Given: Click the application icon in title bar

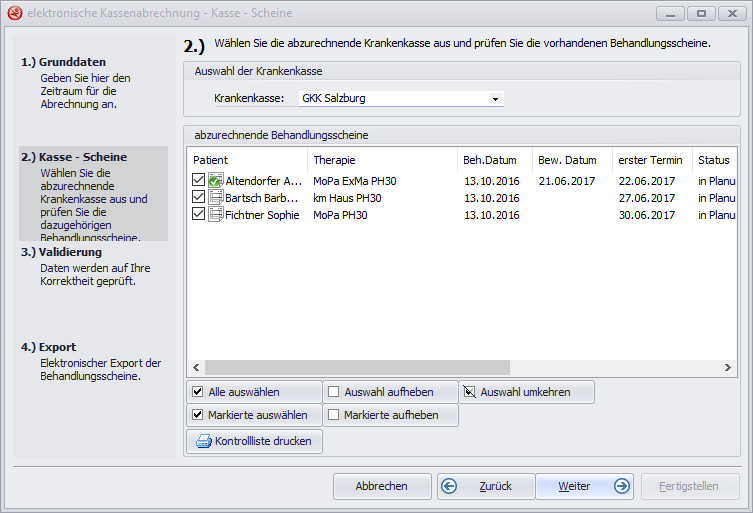Looking at the screenshot, I should click(x=13, y=14).
